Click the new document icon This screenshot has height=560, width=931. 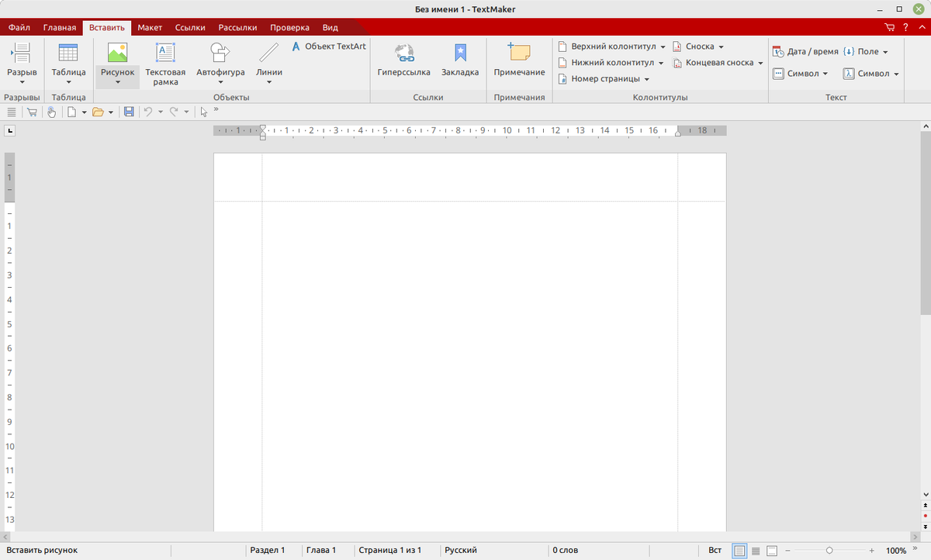72,112
